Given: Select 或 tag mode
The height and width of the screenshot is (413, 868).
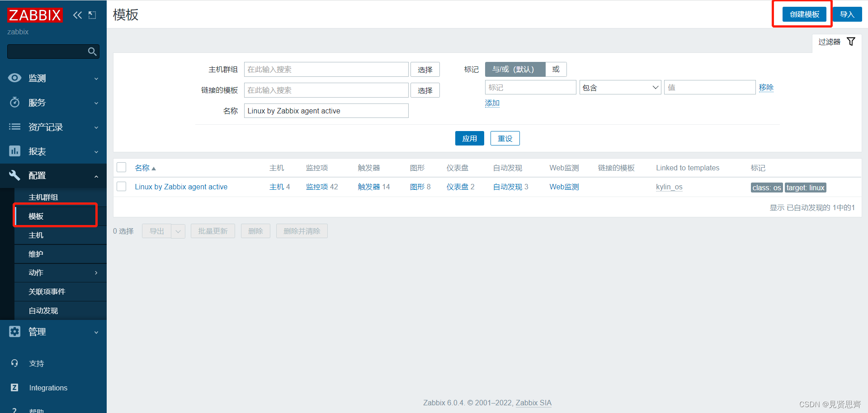Looking at the screenshot, I should point(556,69).
